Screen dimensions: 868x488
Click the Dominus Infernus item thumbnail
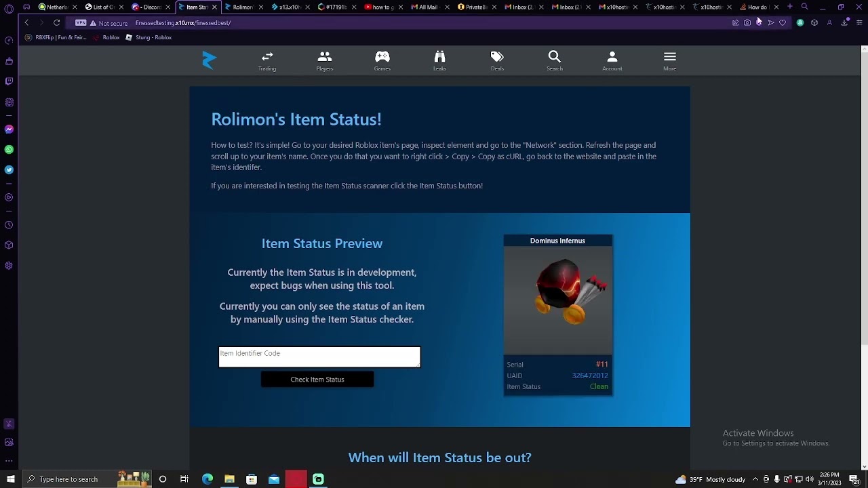558,300
